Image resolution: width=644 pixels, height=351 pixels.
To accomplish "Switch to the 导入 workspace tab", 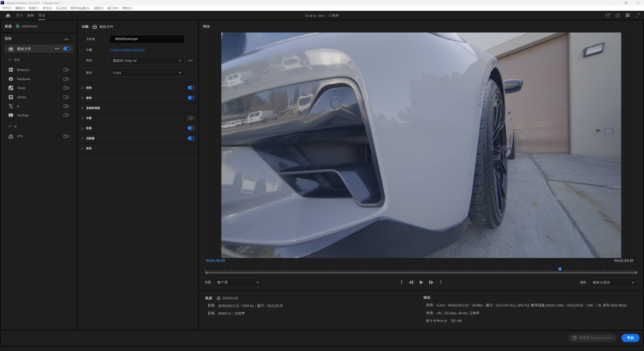I will tap(19, 15).
